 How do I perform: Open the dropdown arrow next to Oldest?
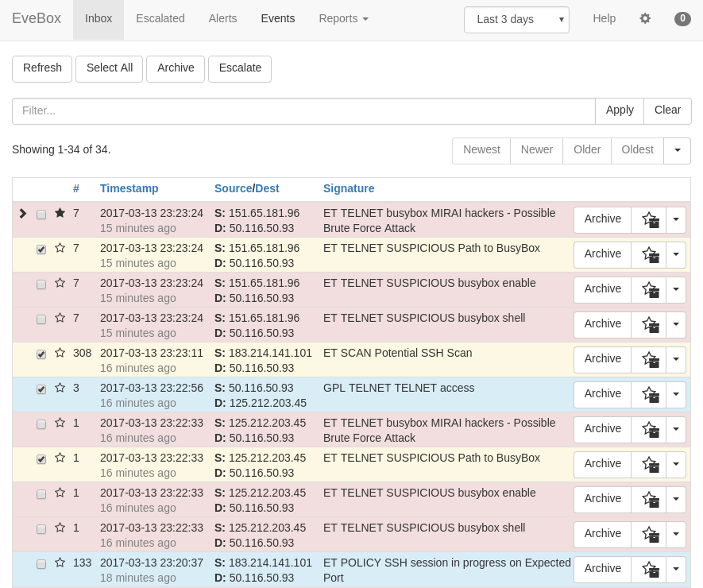[x=677, y=150]
